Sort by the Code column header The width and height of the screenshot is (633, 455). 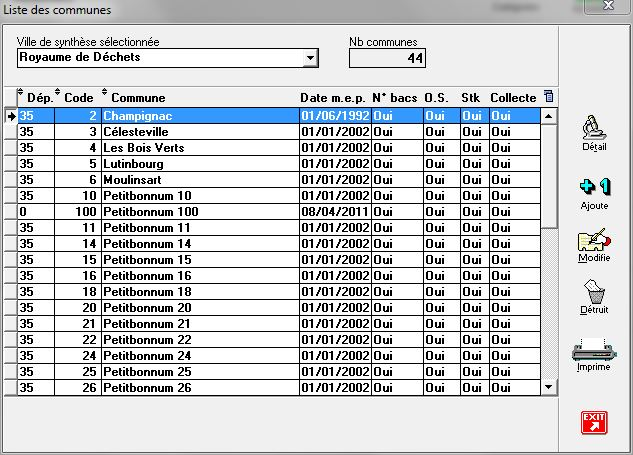click(x=78, y=98)
